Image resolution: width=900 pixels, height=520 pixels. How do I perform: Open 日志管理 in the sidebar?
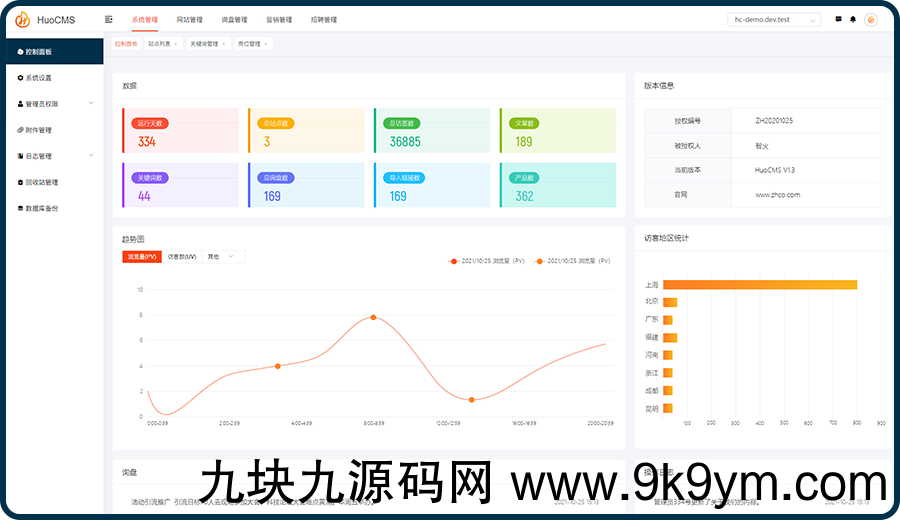[55, 156]
